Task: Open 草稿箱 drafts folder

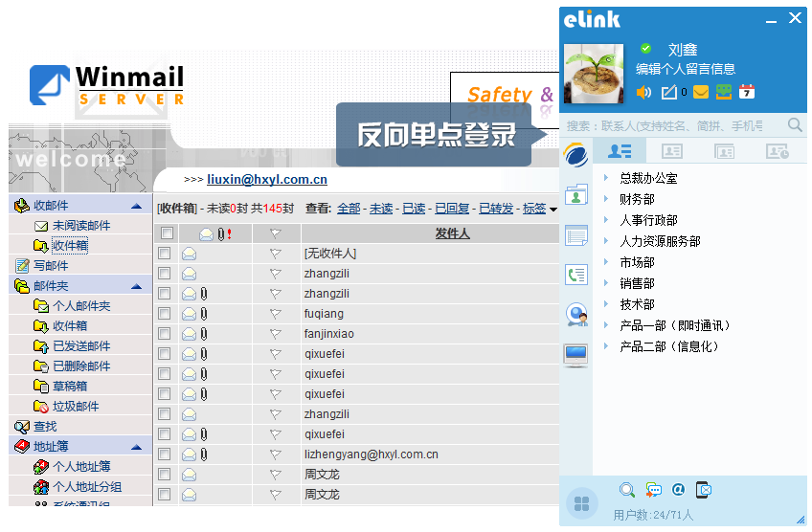Action: click(69, 387)
